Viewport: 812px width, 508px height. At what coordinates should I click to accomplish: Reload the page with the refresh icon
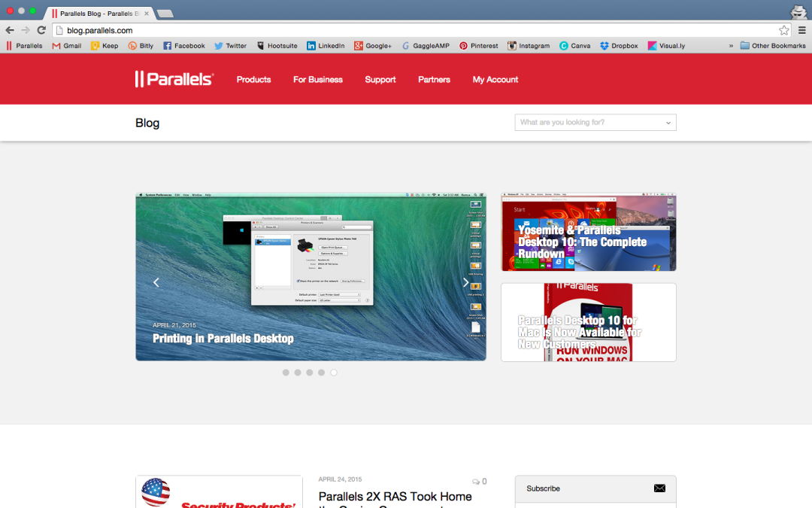[x=41, y=30]
